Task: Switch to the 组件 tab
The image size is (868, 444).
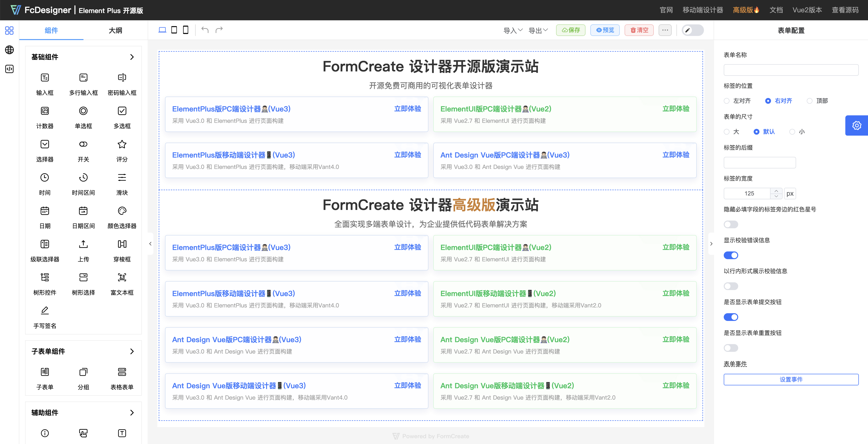Action: [51, 30]
